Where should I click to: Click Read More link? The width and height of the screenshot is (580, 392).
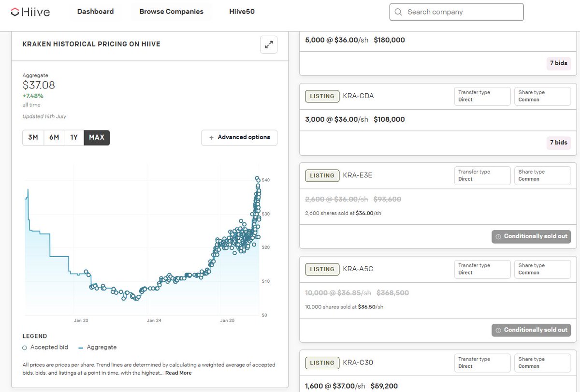179,373
